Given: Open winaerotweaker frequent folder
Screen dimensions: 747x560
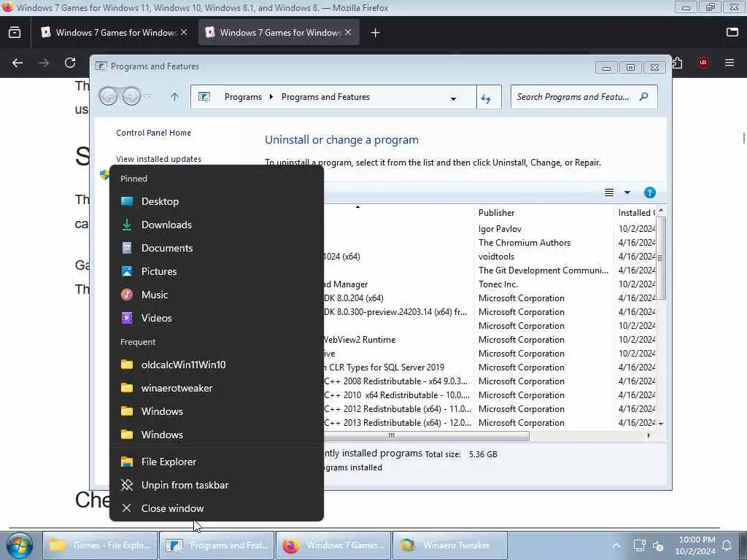Looking at the screenshot, I should (216, 388).
